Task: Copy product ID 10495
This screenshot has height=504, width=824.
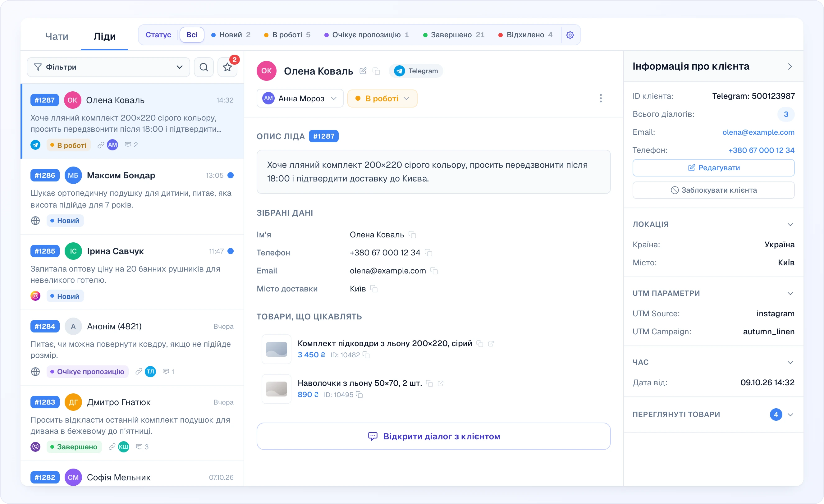Action: click(x=359, y=395)
